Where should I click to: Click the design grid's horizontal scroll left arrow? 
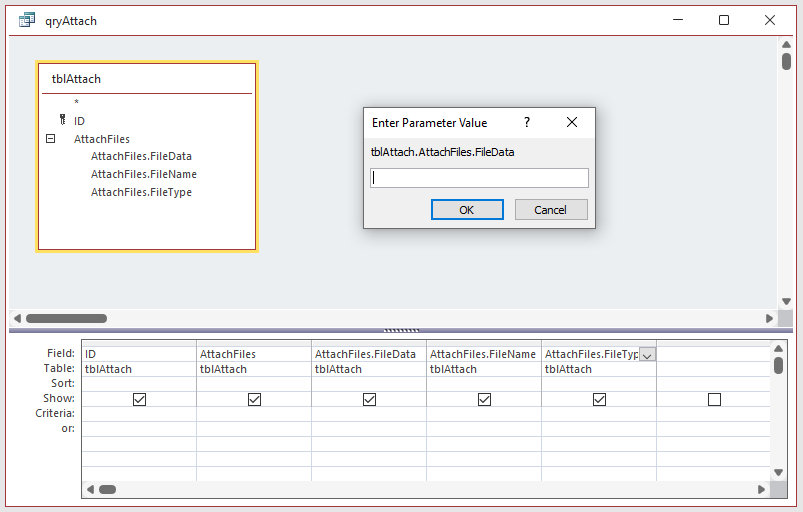click(90, 489)
